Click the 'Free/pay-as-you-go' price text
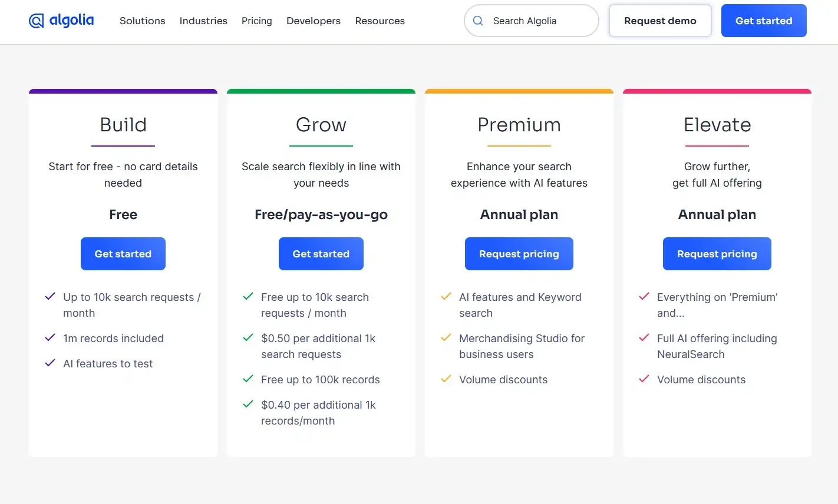This screenshot has height=504, width=838. coord(321,215)
